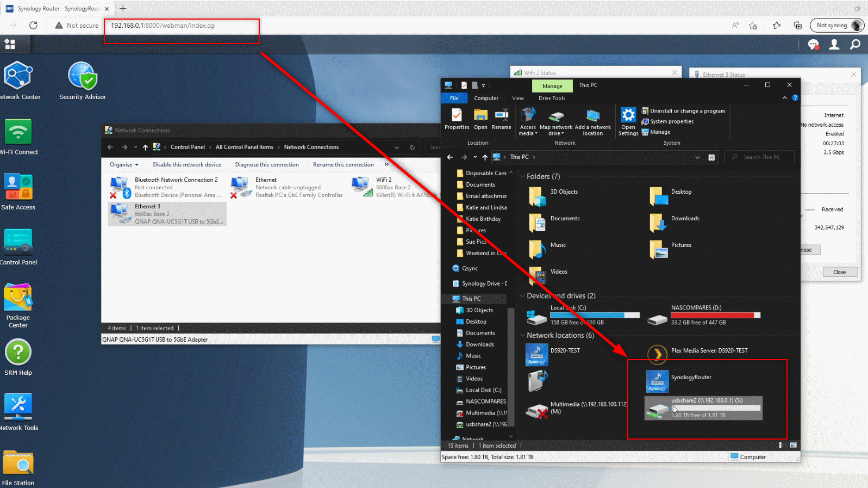Select usbshare2 (S:) network drive
868x488 pixels.
tap(703, 408)
